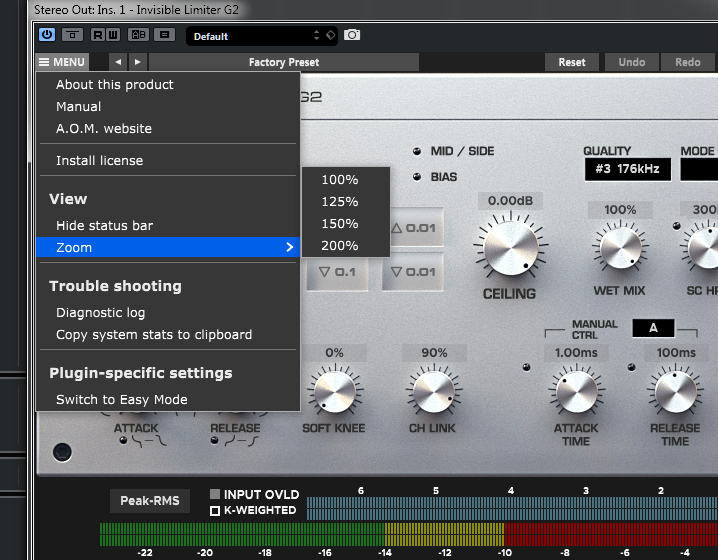Click the CH LINK knob
The height and width of the screenshot is (560, 718).
[x=434, y=392]
